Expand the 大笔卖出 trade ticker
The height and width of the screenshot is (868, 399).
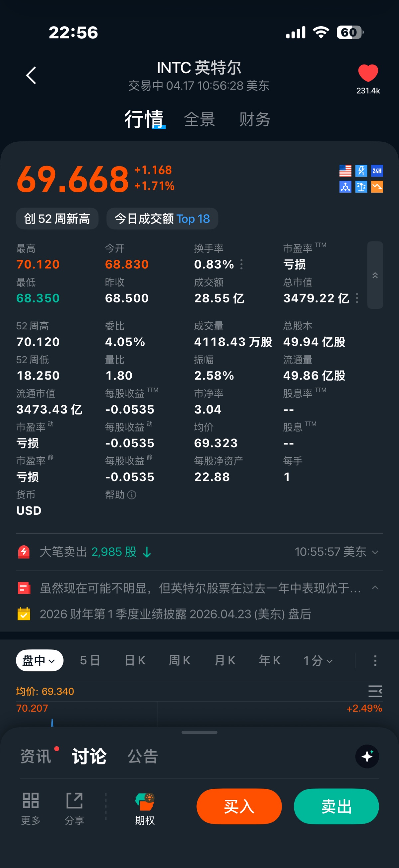click(x=375, y=552)
